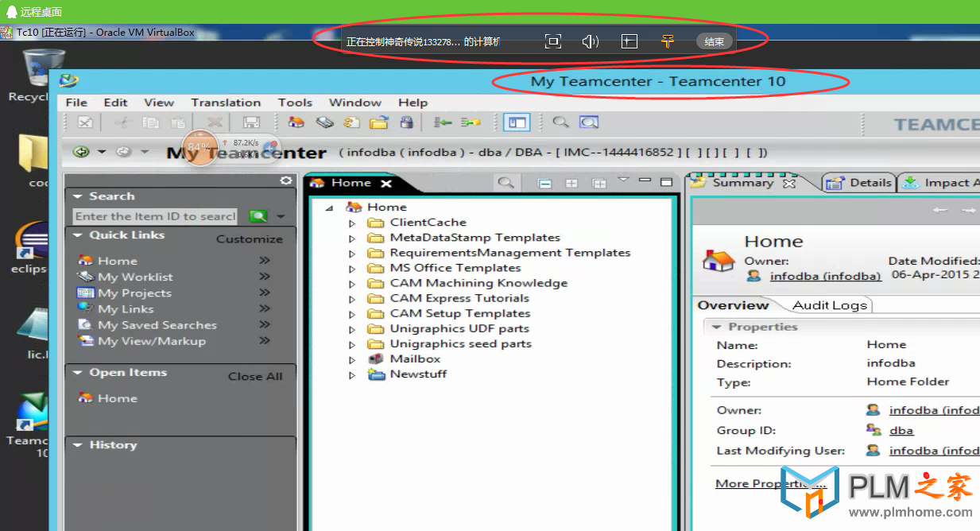Click the magnifier search toolbar icon

(x=561, y=122)
